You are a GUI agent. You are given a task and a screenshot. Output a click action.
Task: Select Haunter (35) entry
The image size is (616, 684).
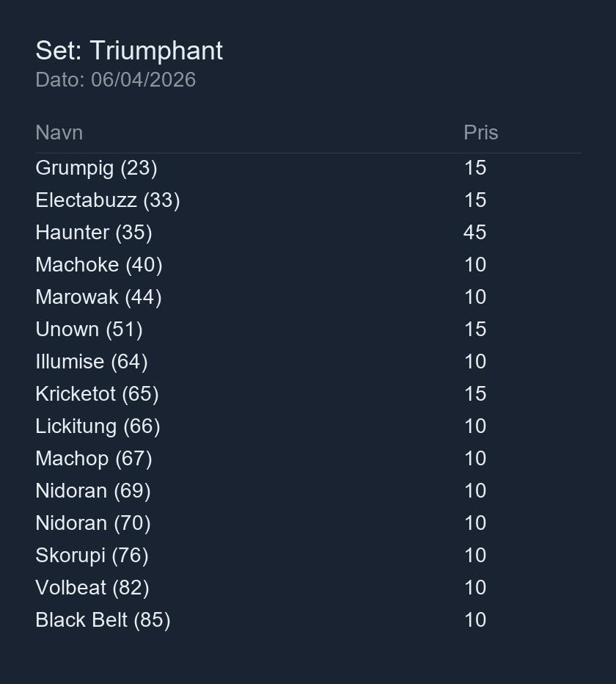pos(93,233)
